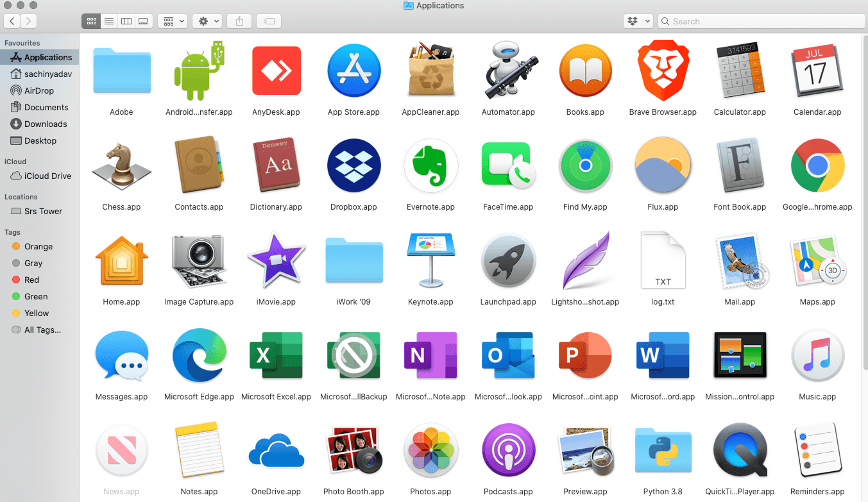Screen dimensions: 868x502
Task: Select the Image Capture camera icon
Action: click(199, 260)
